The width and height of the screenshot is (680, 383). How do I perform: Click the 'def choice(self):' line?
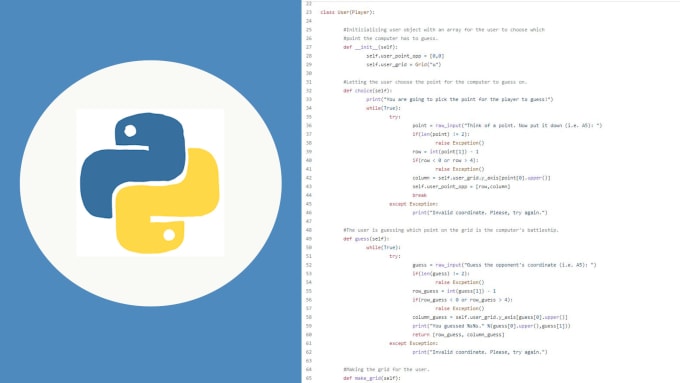pyautogui.click(x=367, y=90)
